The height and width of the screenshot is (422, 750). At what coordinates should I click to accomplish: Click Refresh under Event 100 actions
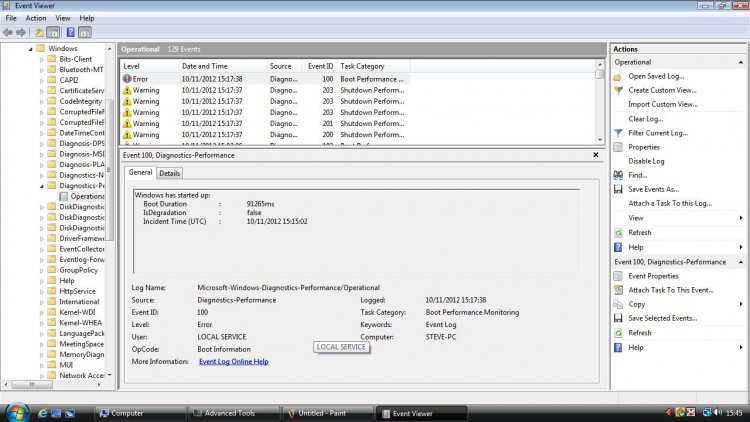point(640,333)
